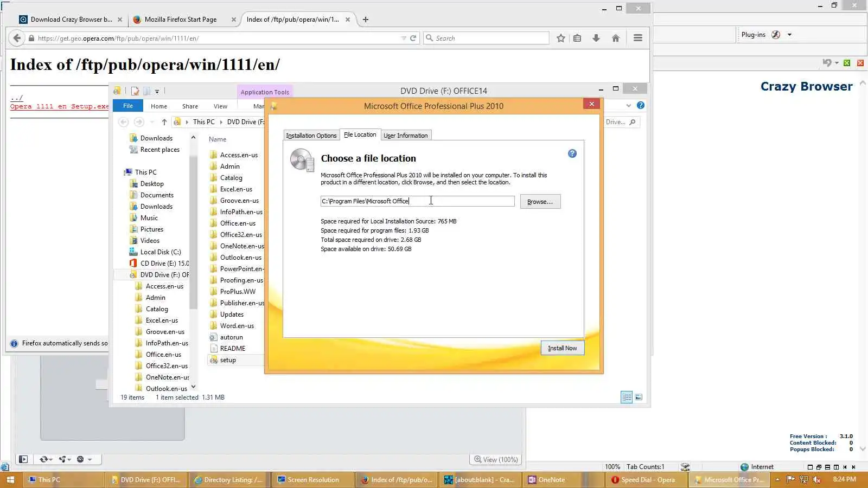Image resolution: width=868 pixels, height=488 pixels.
Task: Open Firefox hamburger menu
Action: click(x=638, y=38)
